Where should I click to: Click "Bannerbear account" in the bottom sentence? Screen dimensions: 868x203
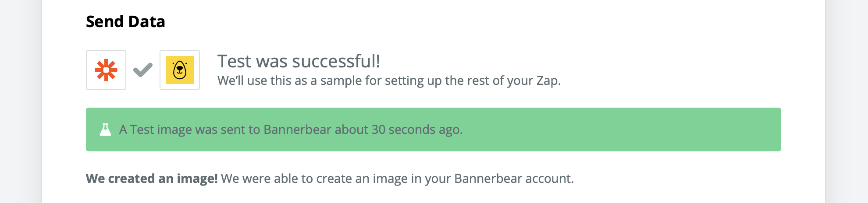pyautogui.click(x=513, y=178)
